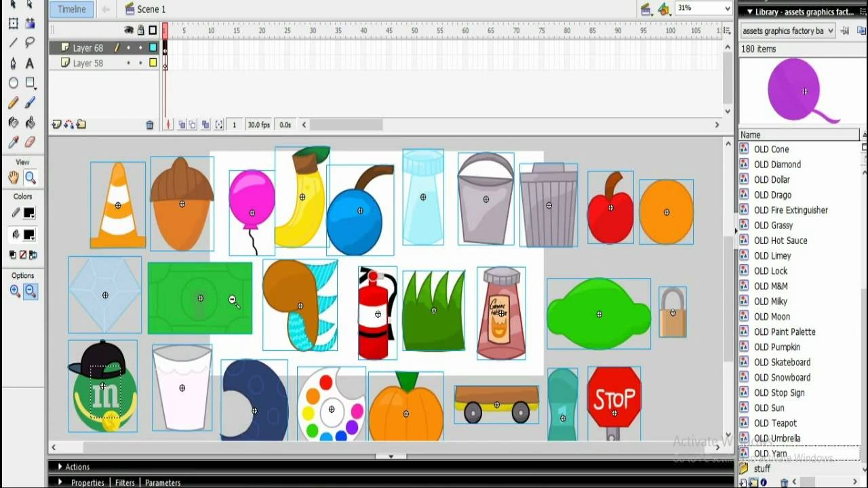Choose the Eraser tool
This screenshot has height=488, width=868.
point(30,142)
